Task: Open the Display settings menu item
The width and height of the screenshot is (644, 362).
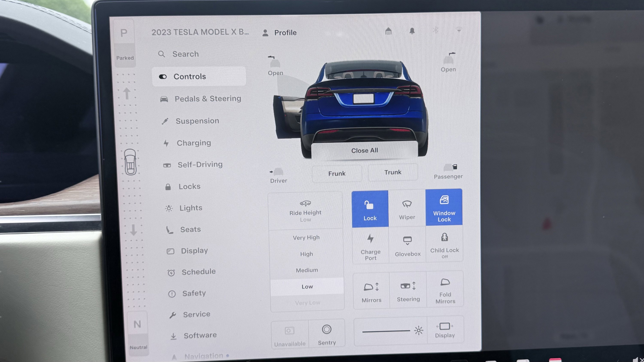Action: tap(187, 251)
